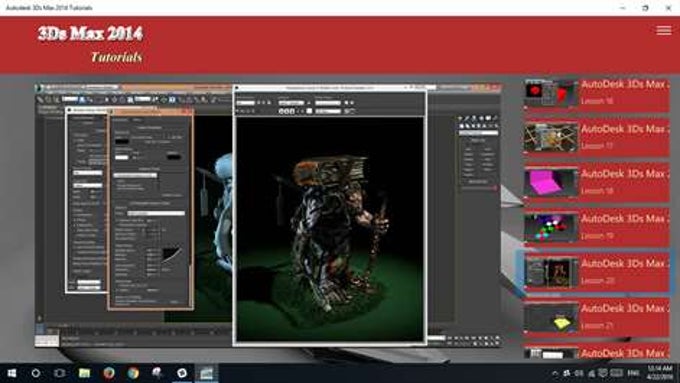Select the partially visible last lesson entry

[x=597, y=352]
